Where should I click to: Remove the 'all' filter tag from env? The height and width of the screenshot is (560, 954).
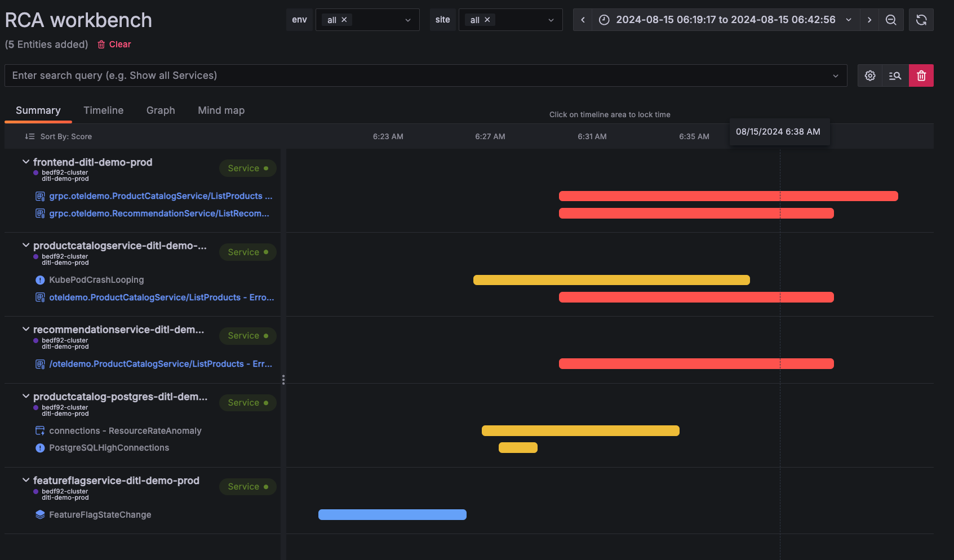(344, 19)
